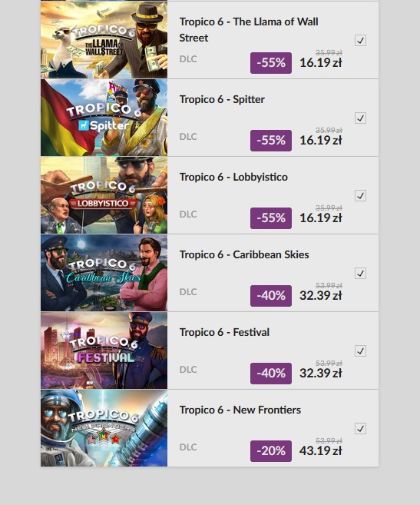This screenshot has width=420, height=505.
Task: Open the Caribbean Skies cover image
Action: coord(104,273)
